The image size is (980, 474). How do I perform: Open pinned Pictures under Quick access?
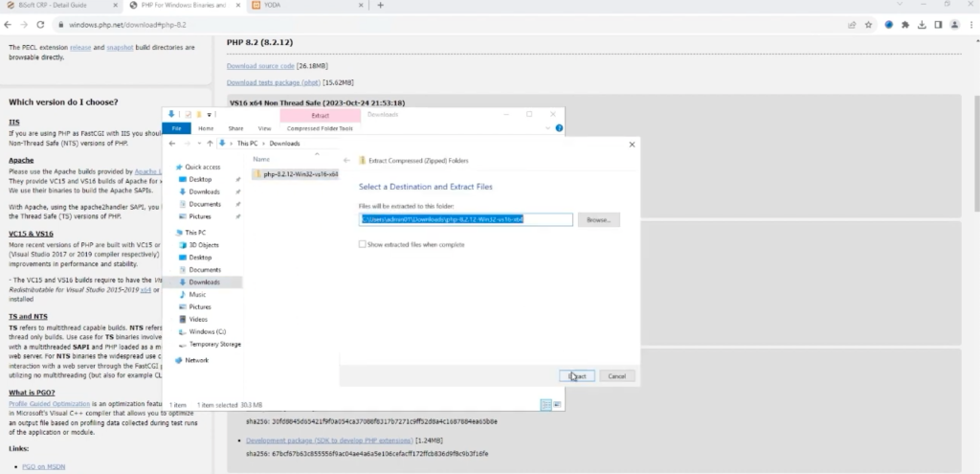200,216
